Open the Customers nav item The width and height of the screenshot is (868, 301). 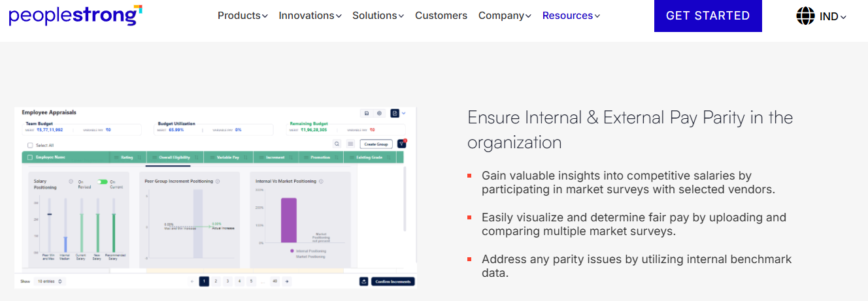click(441, 16)
